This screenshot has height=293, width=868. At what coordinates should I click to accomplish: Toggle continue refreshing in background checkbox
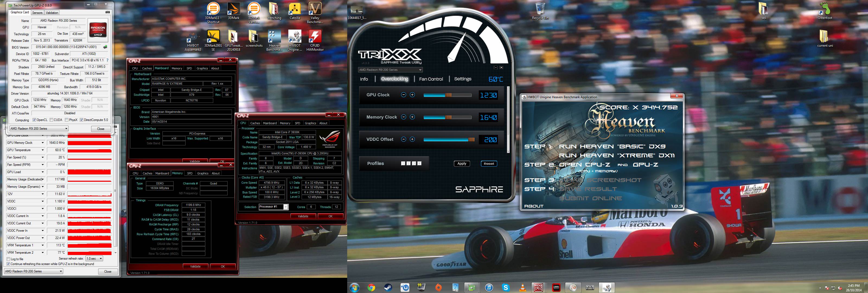[x=8, y=264]
